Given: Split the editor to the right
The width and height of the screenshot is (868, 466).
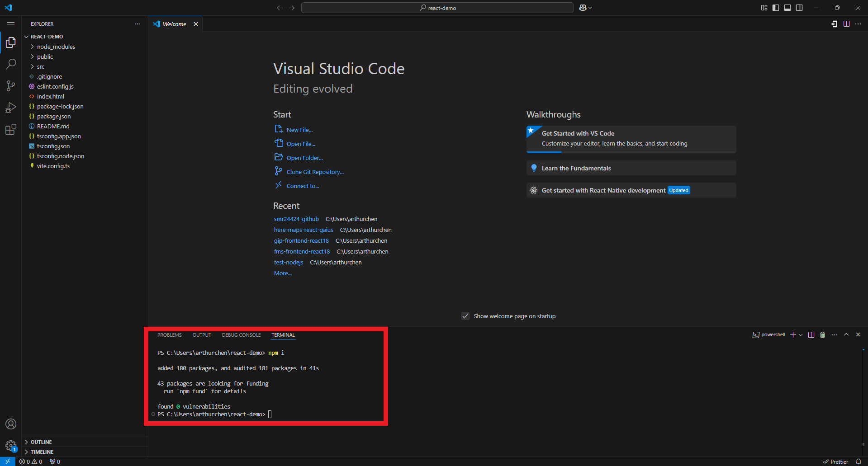Looking at the screenshot, I should tap(846, 24).
